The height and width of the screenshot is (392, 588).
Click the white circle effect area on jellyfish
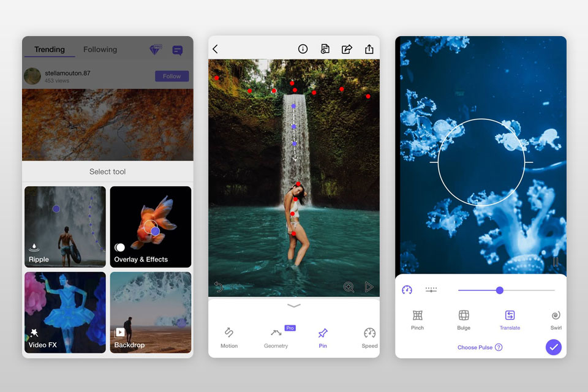[481, 162]
